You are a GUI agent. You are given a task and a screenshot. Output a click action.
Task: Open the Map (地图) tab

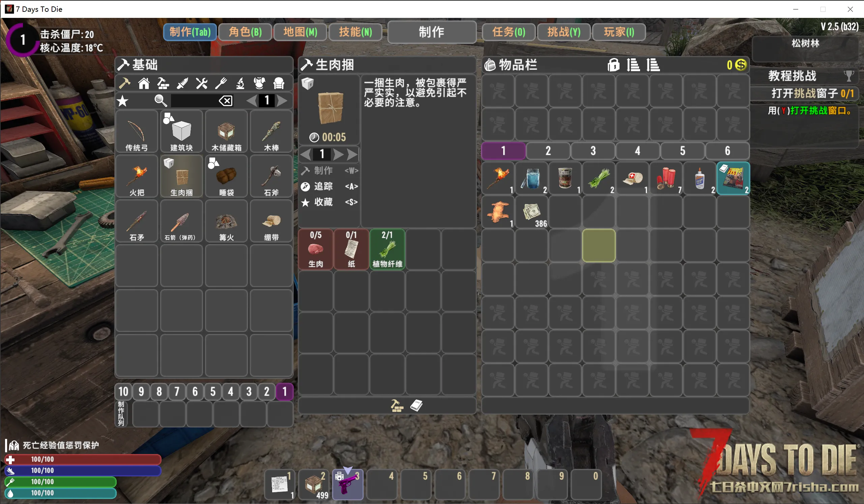tap(300, 32)
